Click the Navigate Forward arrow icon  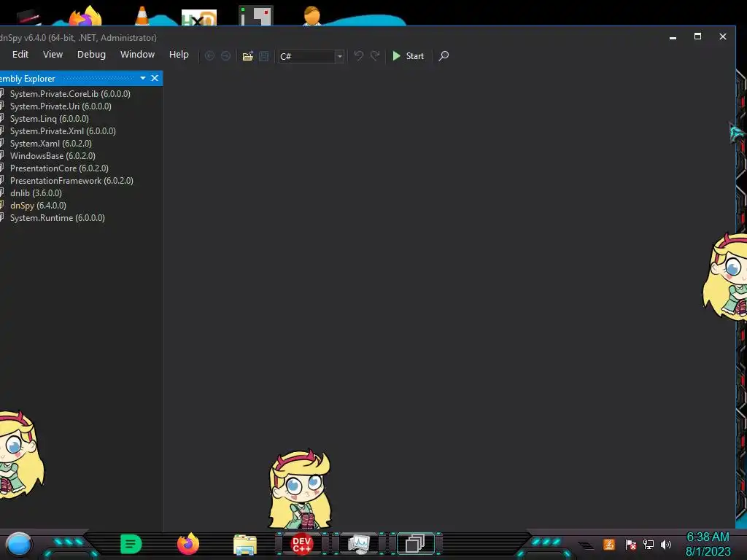point(225,56)
